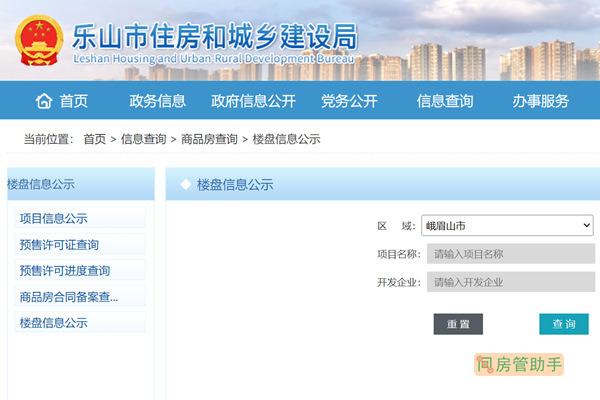This screenshot has height=400, width=600.
Task: Go to 首页 in the navigation bar
Action: pos(73,101)
